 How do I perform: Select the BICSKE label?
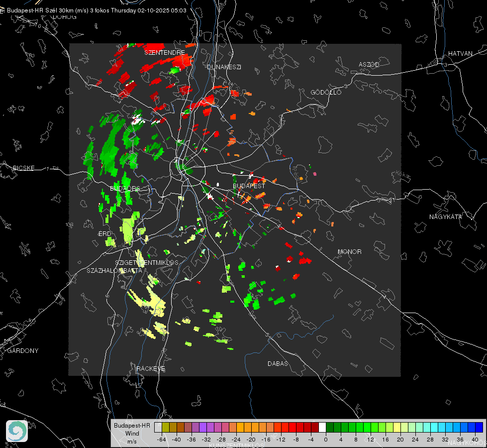23,168
